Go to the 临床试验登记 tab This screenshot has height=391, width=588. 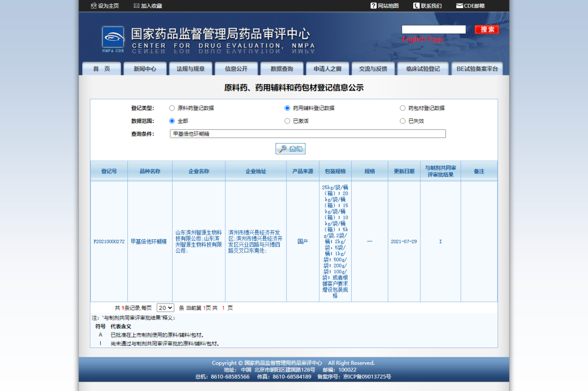point(422,69)
